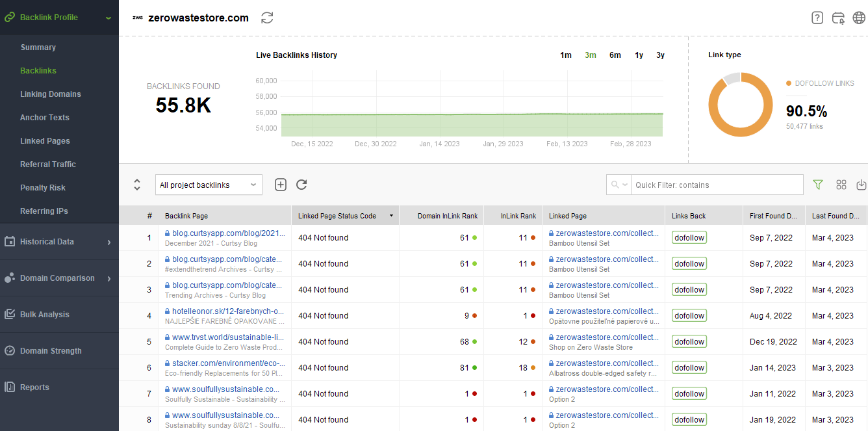
Task: Sort by the InLink Rank column header
Action: pos(513,216)
